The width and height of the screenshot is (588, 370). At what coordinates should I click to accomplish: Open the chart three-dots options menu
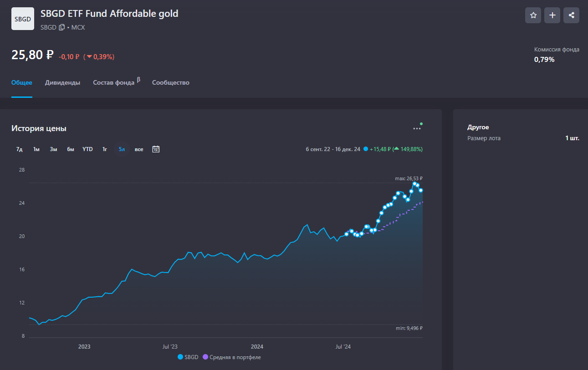417,129
